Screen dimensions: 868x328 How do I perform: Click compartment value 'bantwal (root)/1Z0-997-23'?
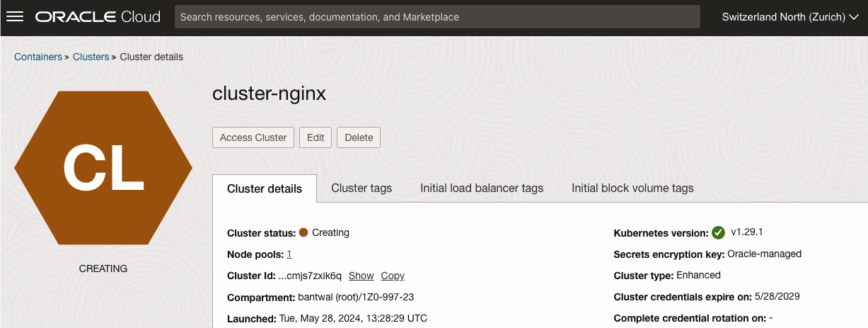tap(356, 298)
